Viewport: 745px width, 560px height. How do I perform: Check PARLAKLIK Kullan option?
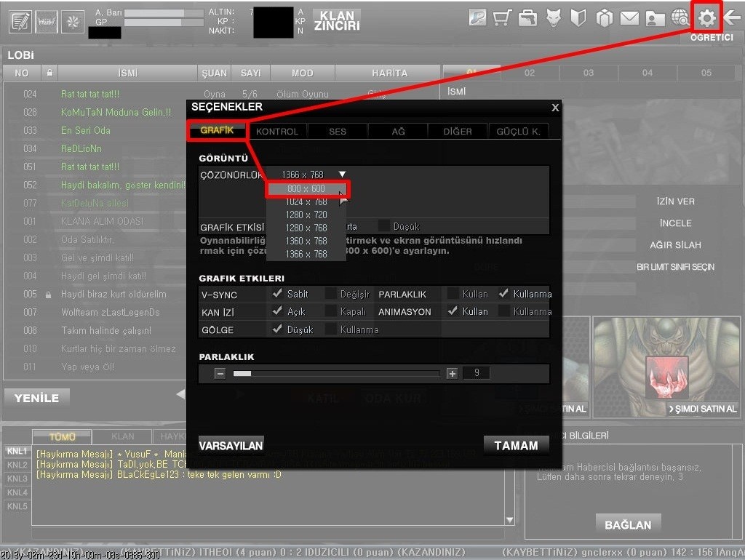453,294
